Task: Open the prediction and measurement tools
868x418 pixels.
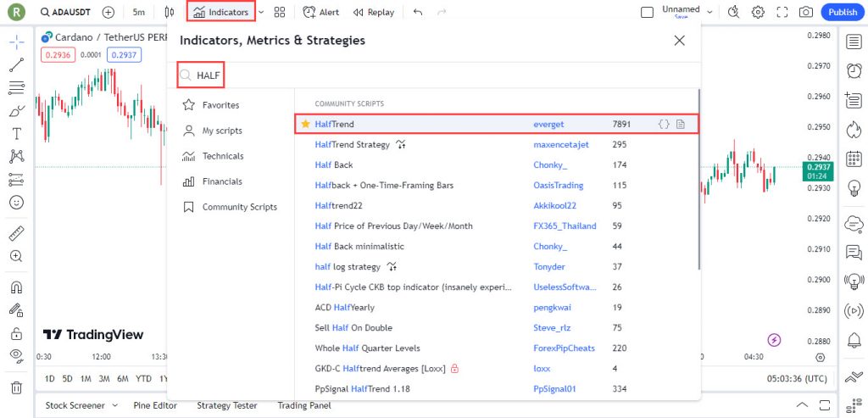Action: pyautogui.click(x=17, y=180)
